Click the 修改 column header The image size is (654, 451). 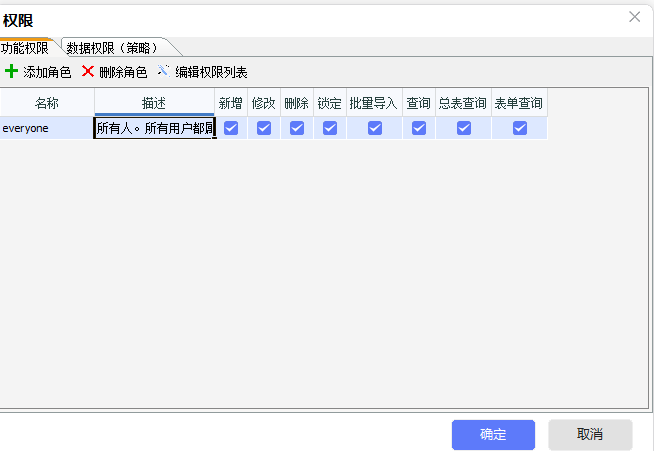coord(264,103)
